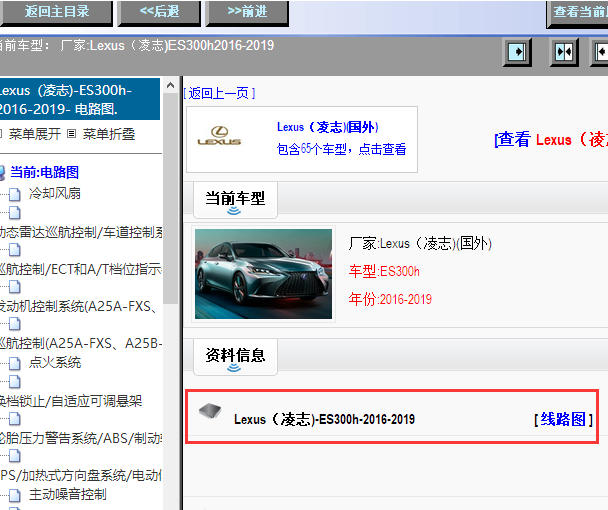Click the Lexus-ES300h-2016-2019-电路图 sidebar header

click(80, 99)
